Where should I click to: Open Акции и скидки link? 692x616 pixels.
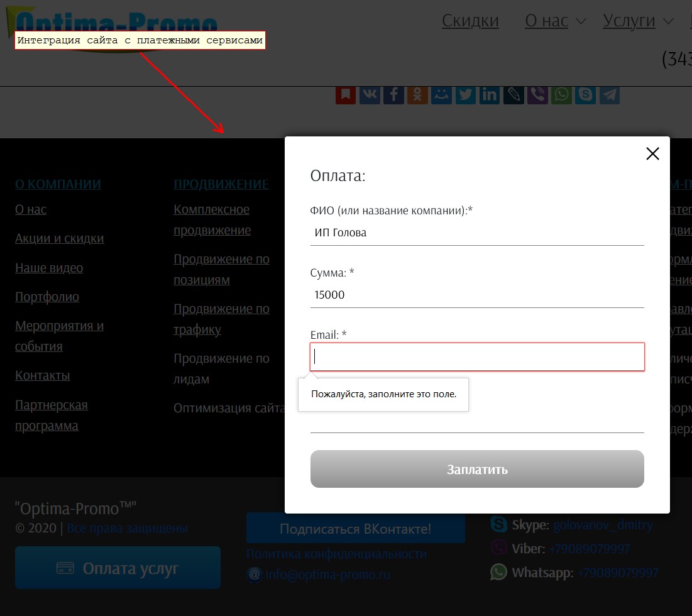60,238
